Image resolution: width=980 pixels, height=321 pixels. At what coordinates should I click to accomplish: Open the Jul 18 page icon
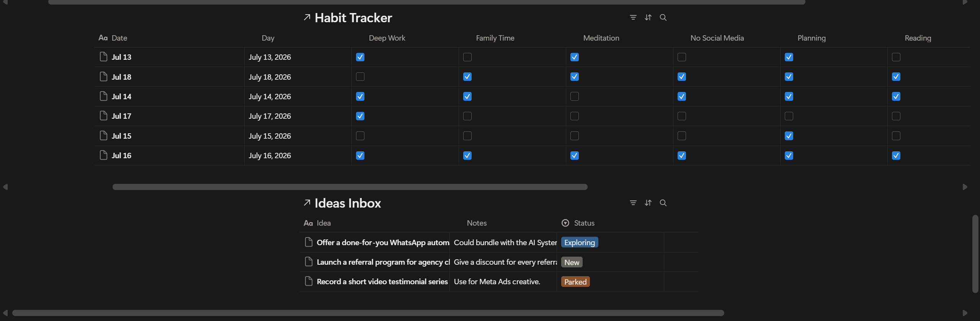(103, 77)
